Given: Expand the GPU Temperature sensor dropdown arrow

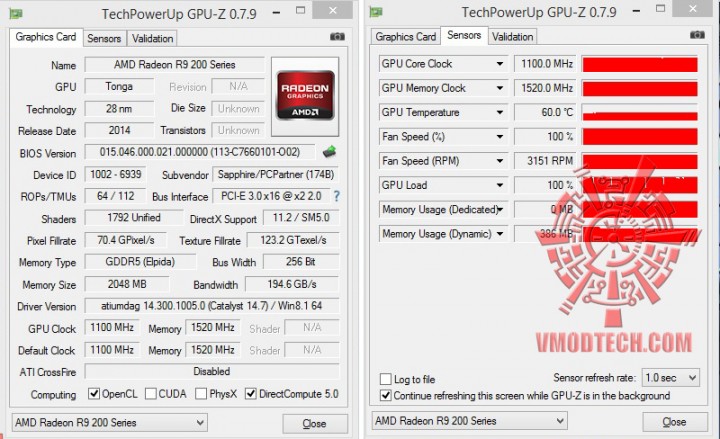Looking at the screenshot, I should [x=500, y=113].
